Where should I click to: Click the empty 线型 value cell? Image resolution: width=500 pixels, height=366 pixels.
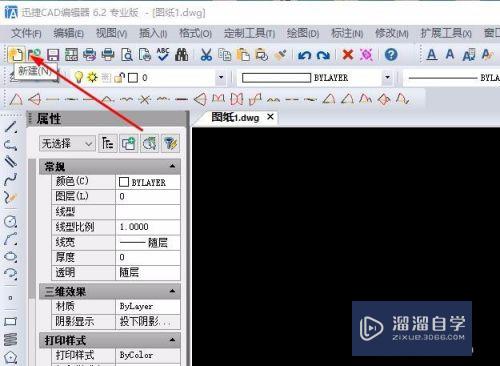148,212
